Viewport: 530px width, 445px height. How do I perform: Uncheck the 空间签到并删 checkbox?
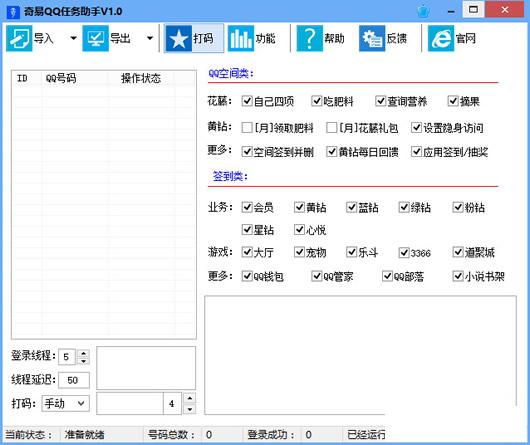(x=247, y=152)
